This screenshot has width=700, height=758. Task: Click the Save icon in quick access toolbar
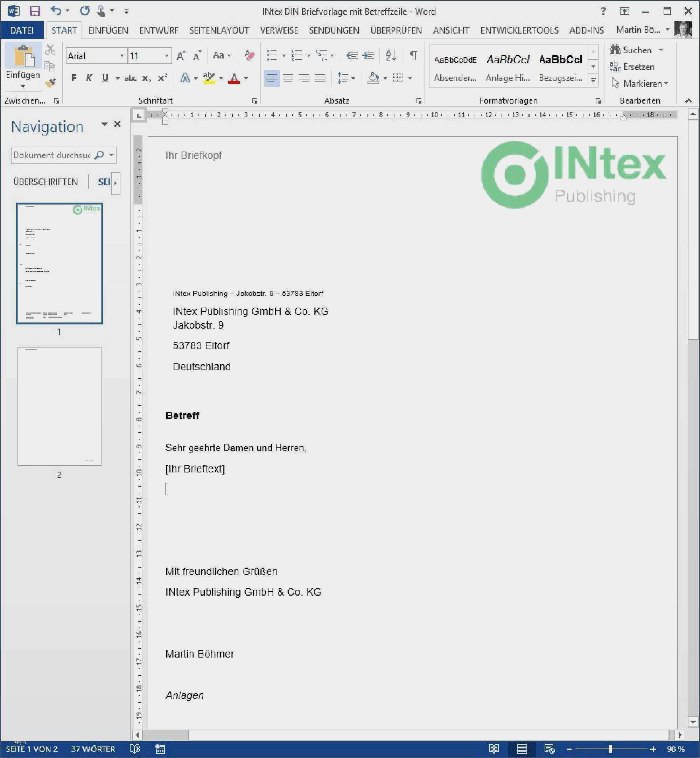(34, 11)
